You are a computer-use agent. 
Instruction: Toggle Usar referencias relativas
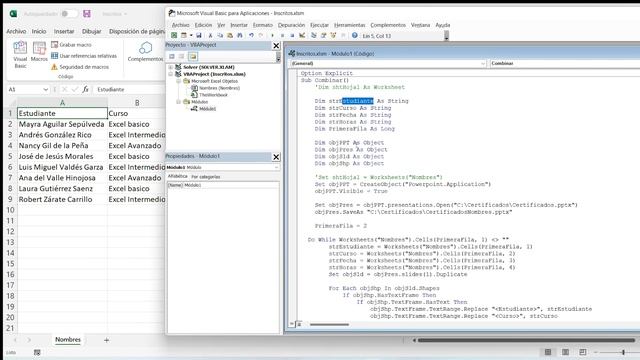coord(84,56)
